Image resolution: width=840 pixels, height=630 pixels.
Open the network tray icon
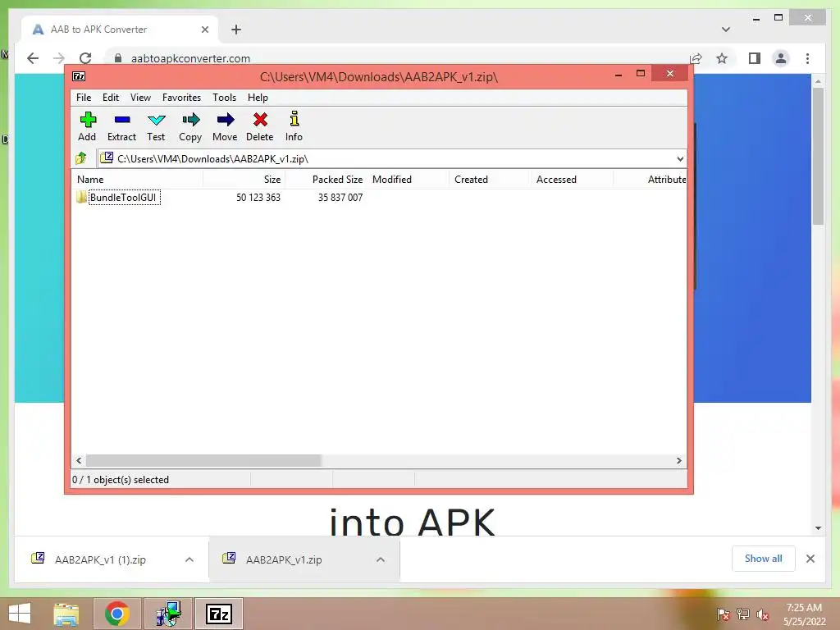(x=743, y=614)
